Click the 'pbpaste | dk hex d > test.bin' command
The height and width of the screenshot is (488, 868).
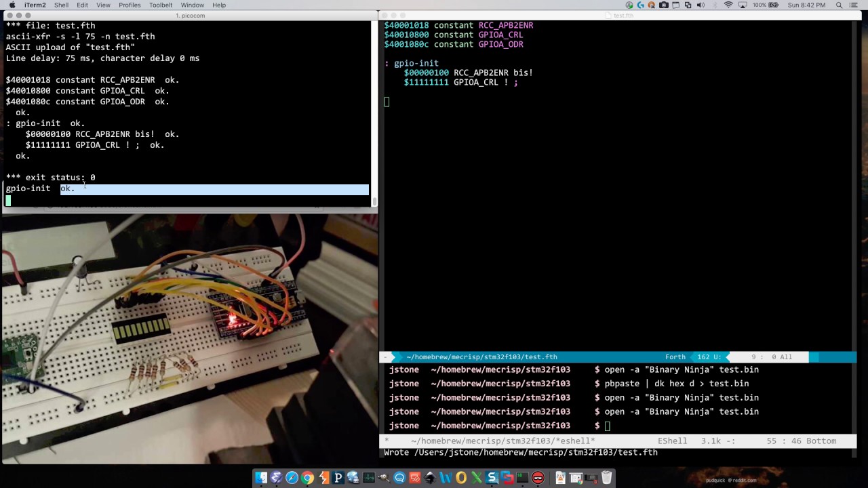coord(677,384)
